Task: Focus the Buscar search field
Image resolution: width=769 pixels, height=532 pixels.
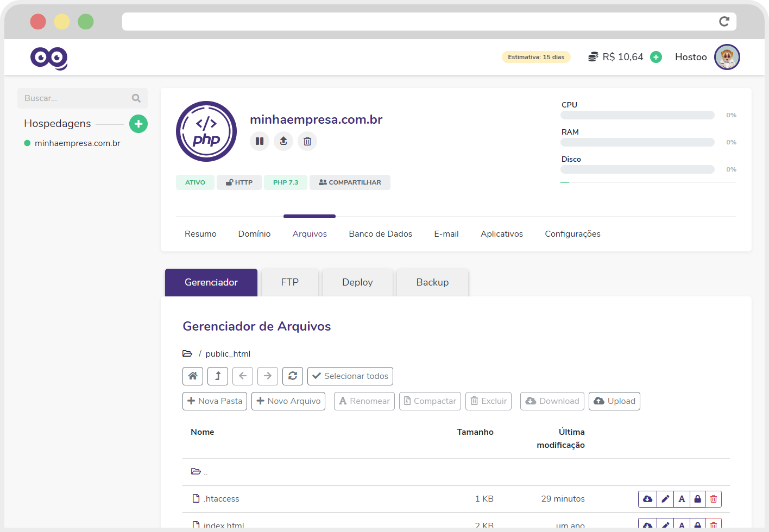Action: 83,98
